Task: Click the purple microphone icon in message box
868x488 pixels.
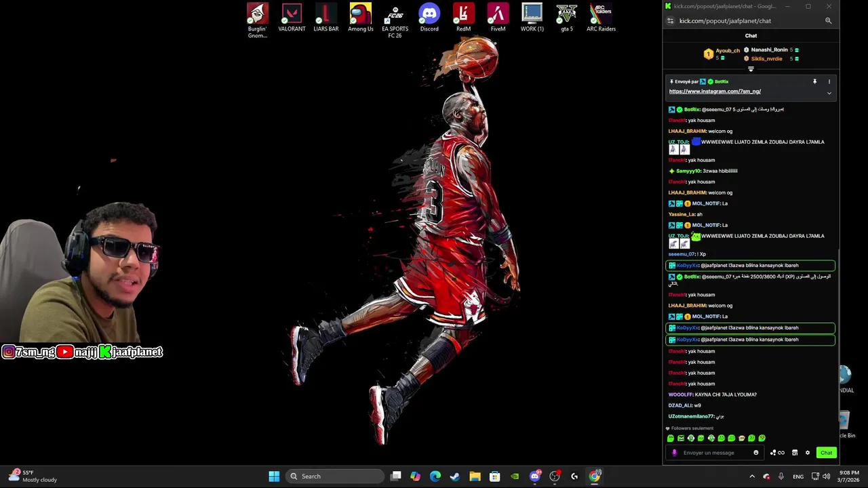Action: pyautogui.click(x=674, y=453)
